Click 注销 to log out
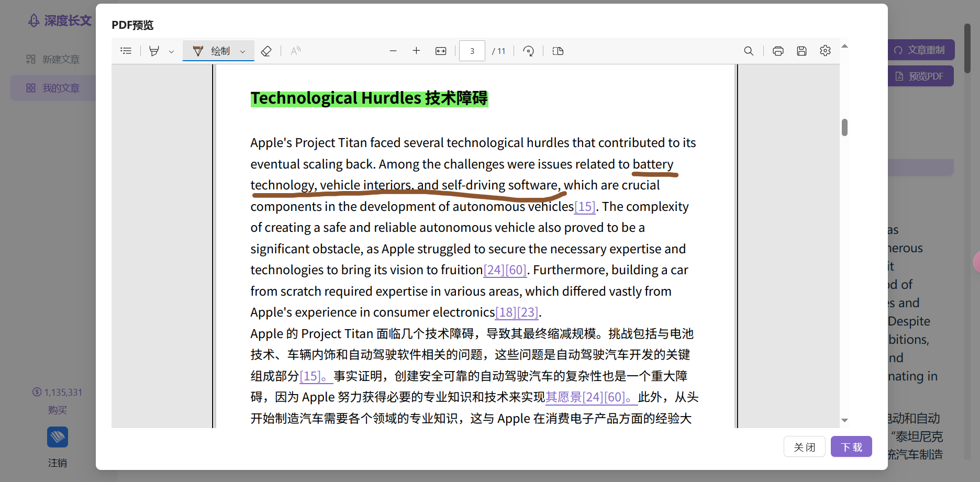Image resolution: width=980 pixels, height=482 pixels. (58, 463)
